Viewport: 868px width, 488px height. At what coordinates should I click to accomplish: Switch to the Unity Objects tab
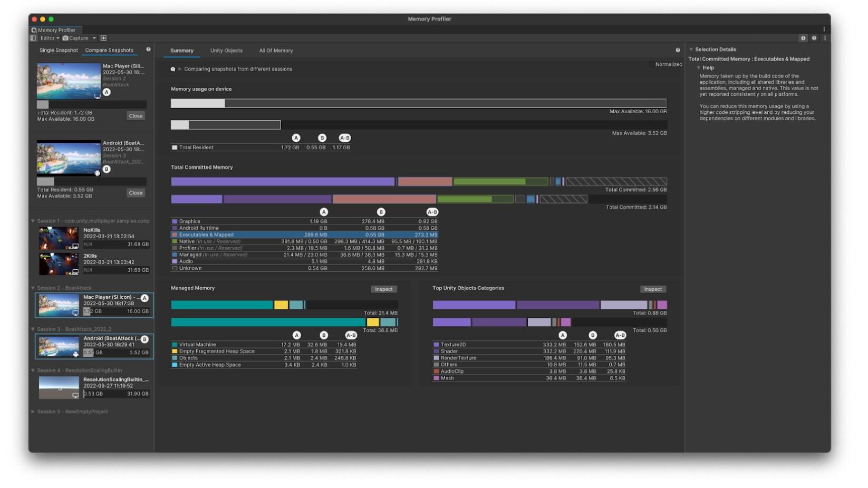pyautogui.click(x=226, y=50)
